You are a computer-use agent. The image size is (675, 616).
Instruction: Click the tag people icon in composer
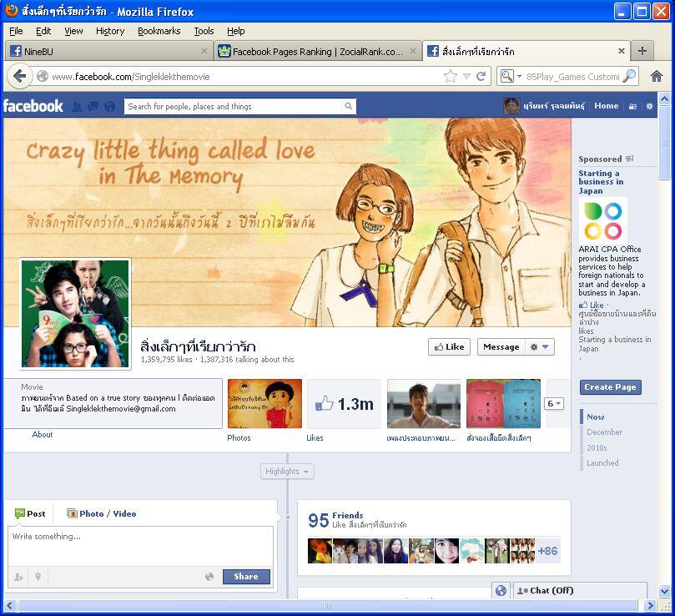(x=18, y=577)
